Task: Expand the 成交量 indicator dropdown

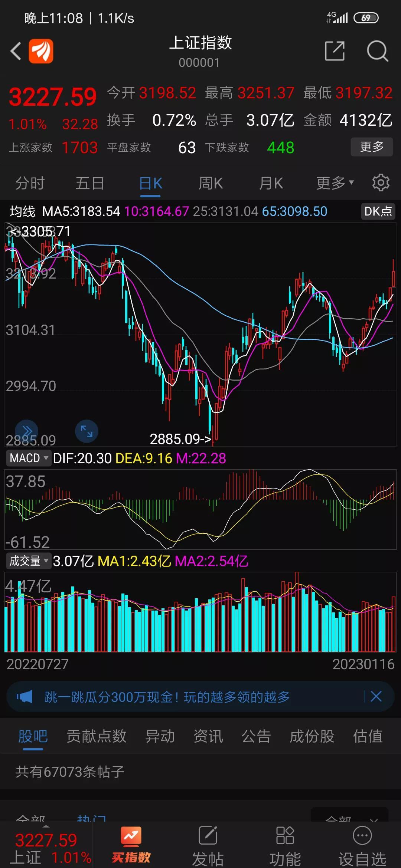Action: tap(28, 561)
